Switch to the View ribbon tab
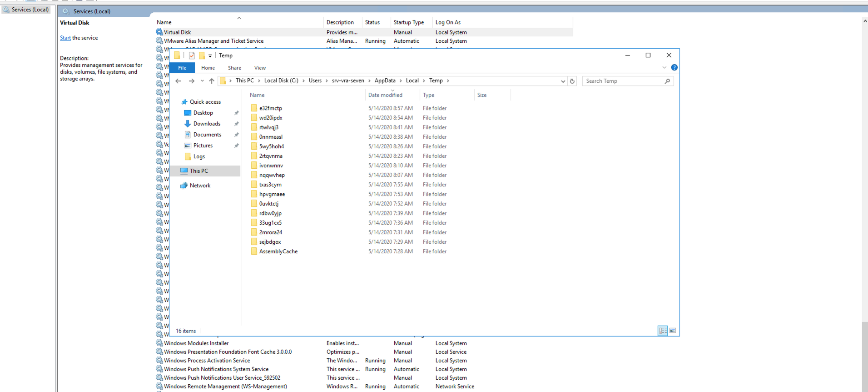 (260, 68)
